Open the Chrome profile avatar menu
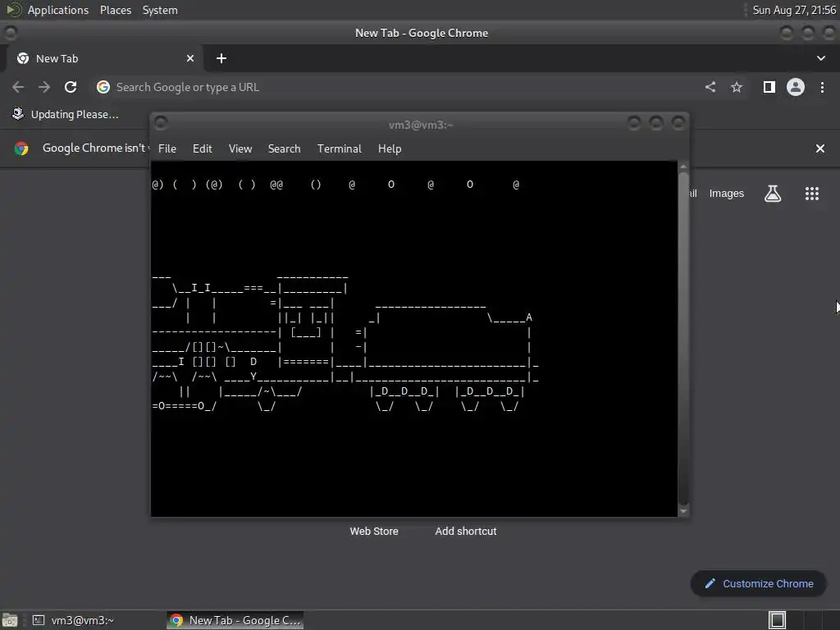840x630 pixels. [796, 87]
